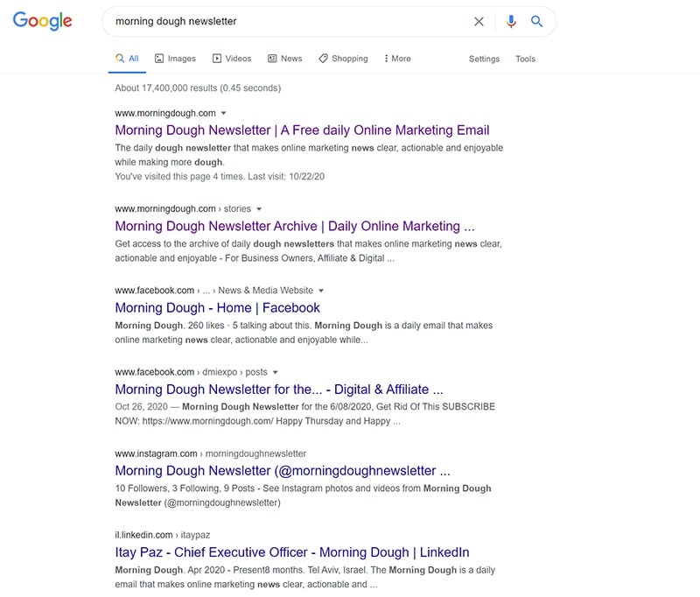Click the Oct 26, 2020 snippet date
This screenshot has height=597, width=700.
[141, 407]
